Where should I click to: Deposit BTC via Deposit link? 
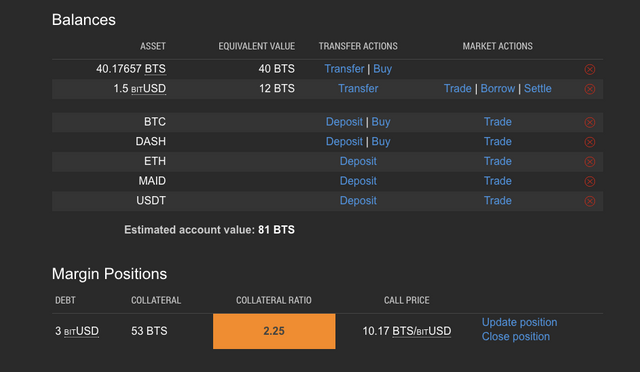click(344, 122)
